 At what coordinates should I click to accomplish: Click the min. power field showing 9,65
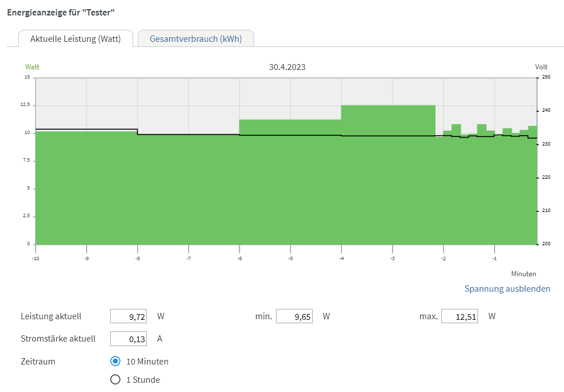tap(294, 316)
